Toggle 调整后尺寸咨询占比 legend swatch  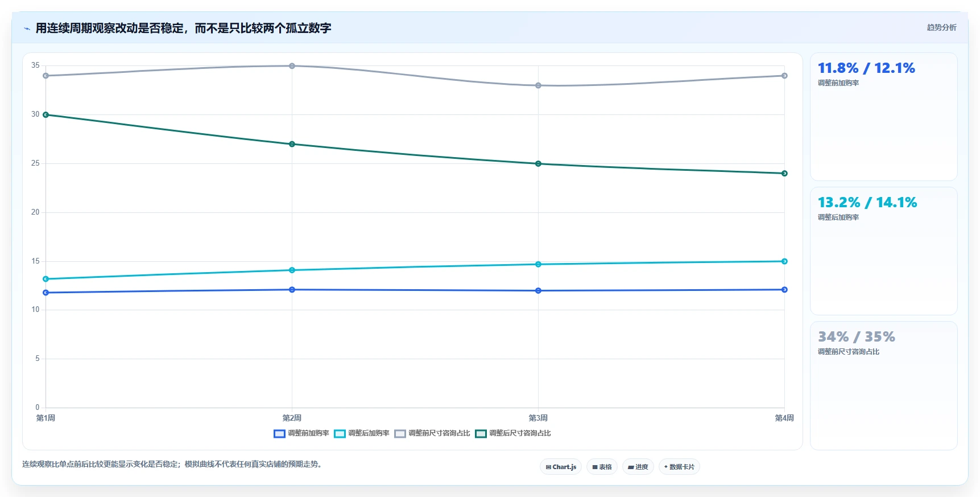[x=481, y=434]
